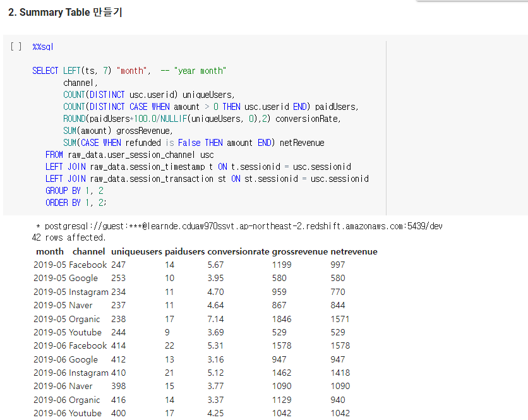Click netrevenue value 1571

click(x=340, y=319)
